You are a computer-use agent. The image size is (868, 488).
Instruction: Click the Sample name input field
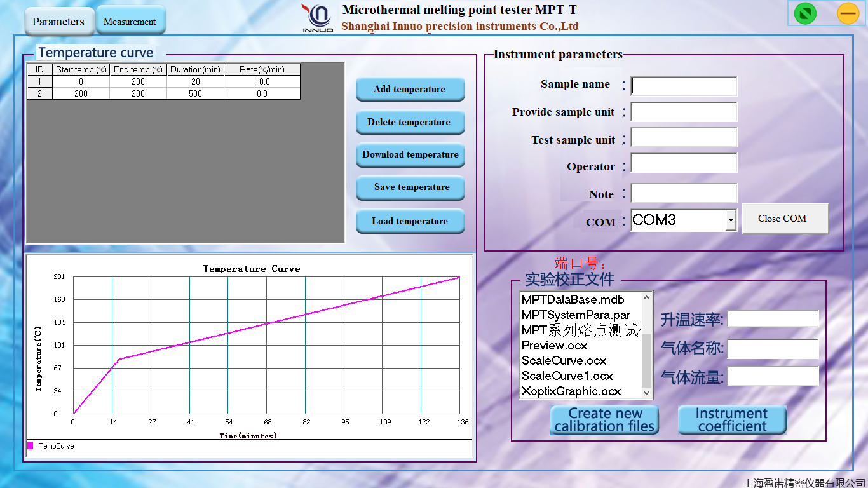click(x=683, y=85)
